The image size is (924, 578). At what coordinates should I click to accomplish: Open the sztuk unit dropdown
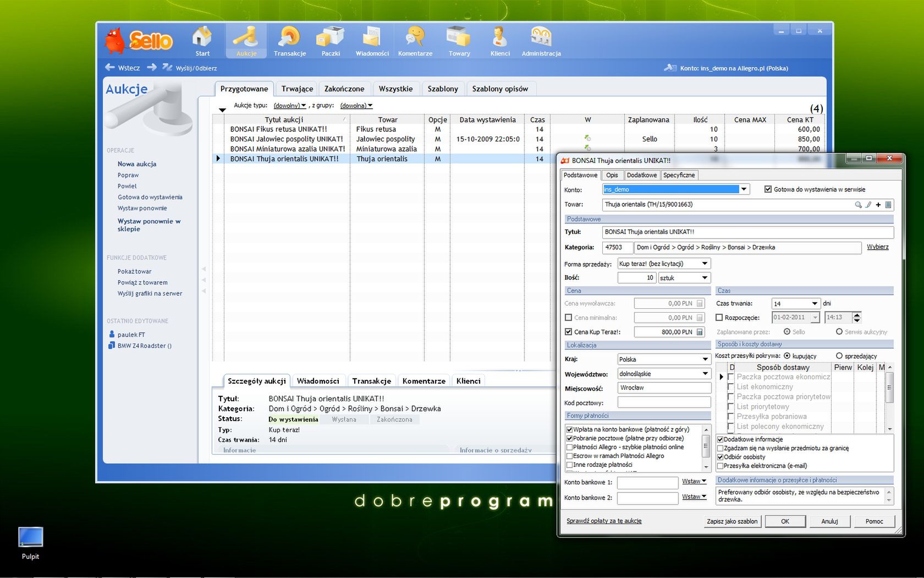click(705, 278)
